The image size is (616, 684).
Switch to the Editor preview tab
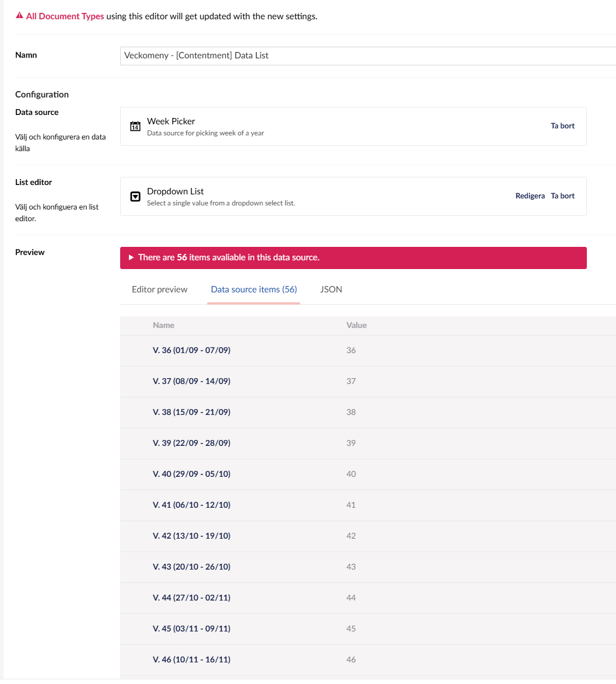click(x=160, y=289)
